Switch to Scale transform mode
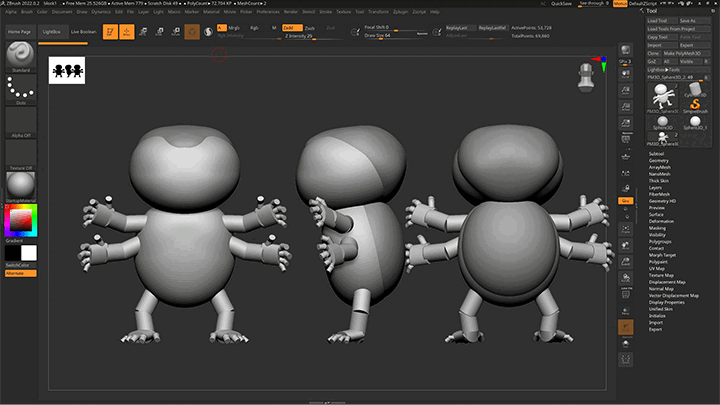720x405 pixels. (x=159, y=32)
